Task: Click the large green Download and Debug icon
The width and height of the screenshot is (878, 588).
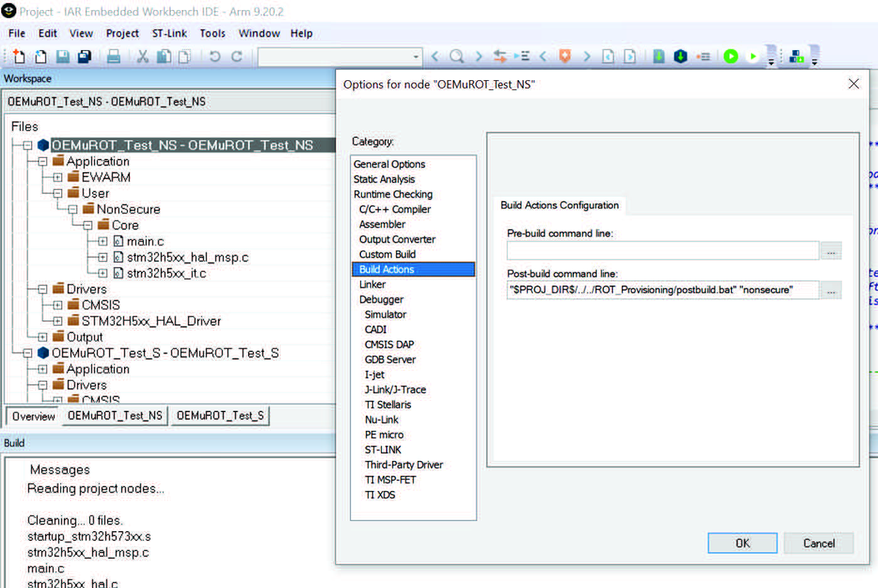Action: point(731,56)
